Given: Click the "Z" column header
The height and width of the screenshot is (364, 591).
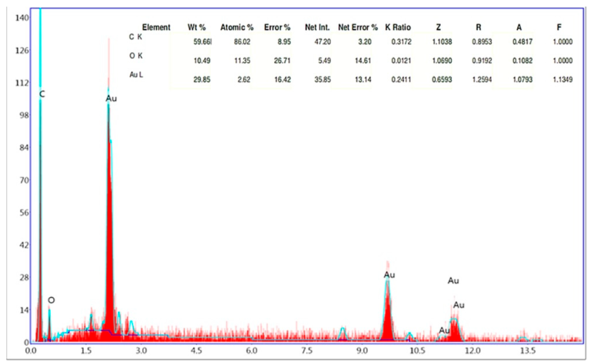Looking at the screenshot, I should pos(438,27).
